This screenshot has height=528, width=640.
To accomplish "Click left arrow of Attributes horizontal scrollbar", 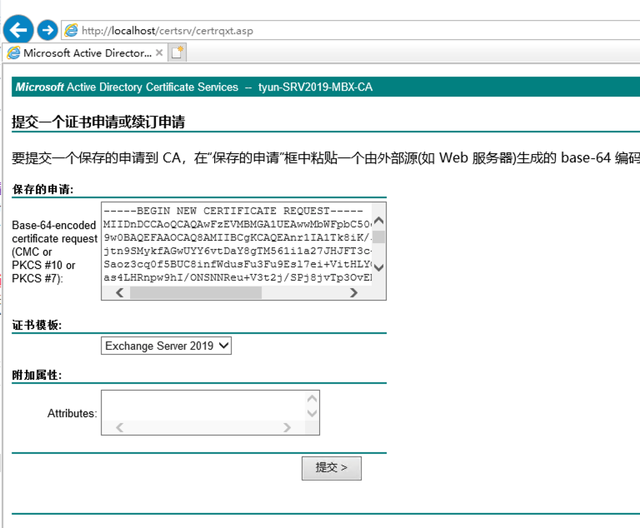I will (120, 427).
